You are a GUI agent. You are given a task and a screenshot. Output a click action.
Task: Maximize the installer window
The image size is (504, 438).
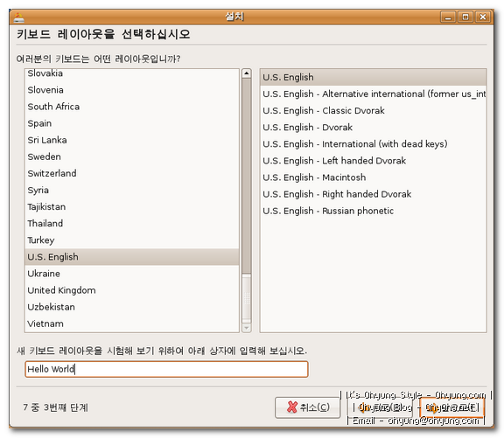tap(465, 17)
